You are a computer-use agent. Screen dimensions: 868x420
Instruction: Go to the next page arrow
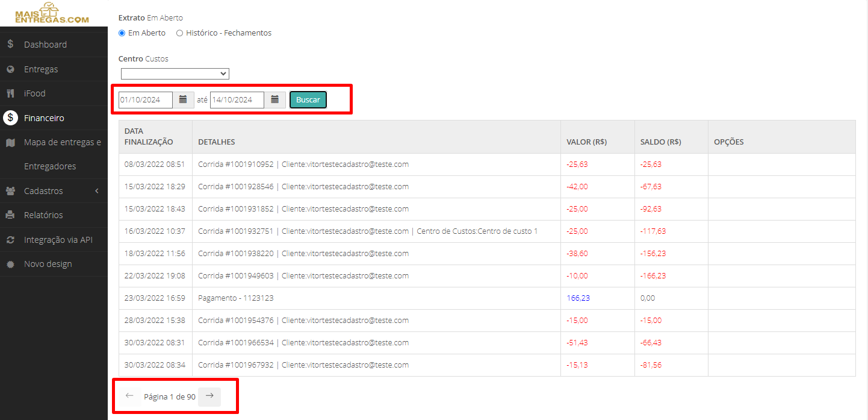tap(209, 396)
